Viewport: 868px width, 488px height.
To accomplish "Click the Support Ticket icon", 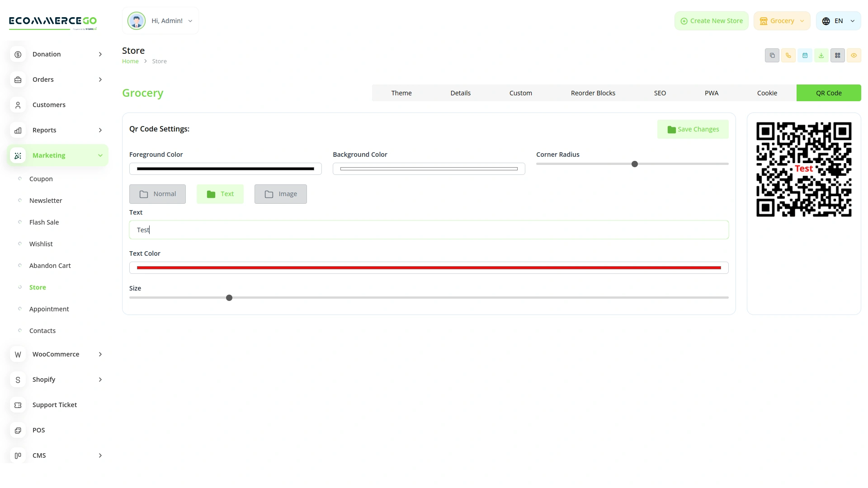I will click(18, 405).
